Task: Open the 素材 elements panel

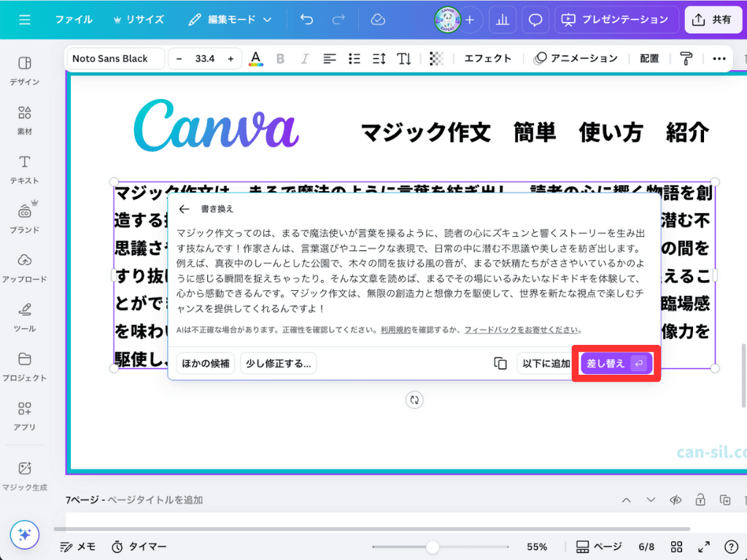Action: (25, 120)
